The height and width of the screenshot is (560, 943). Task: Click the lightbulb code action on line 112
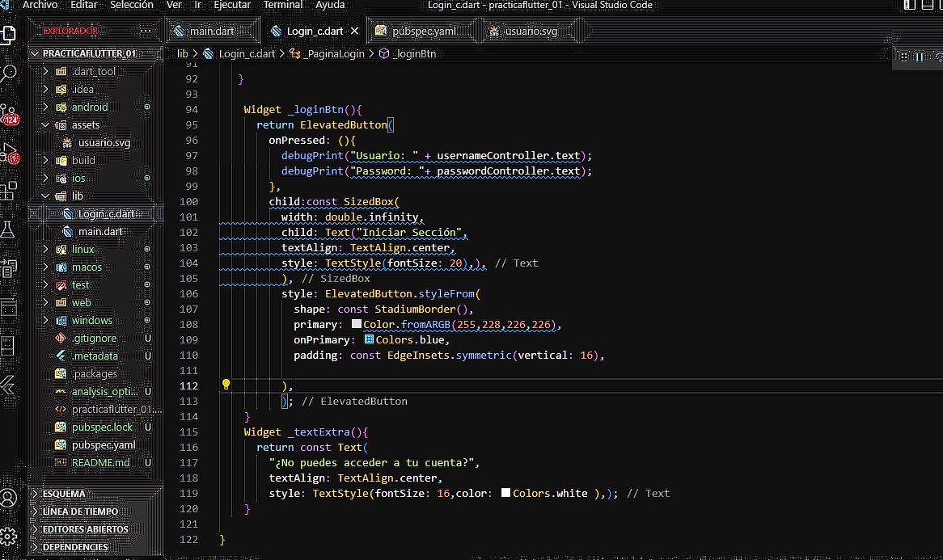point(226,385)
